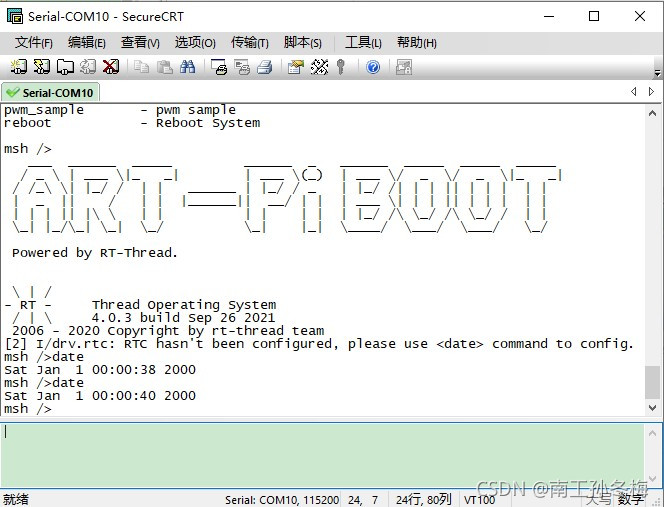Select the Serial-COM10 session tab
664x507 pixels.
tap(50, 92)
